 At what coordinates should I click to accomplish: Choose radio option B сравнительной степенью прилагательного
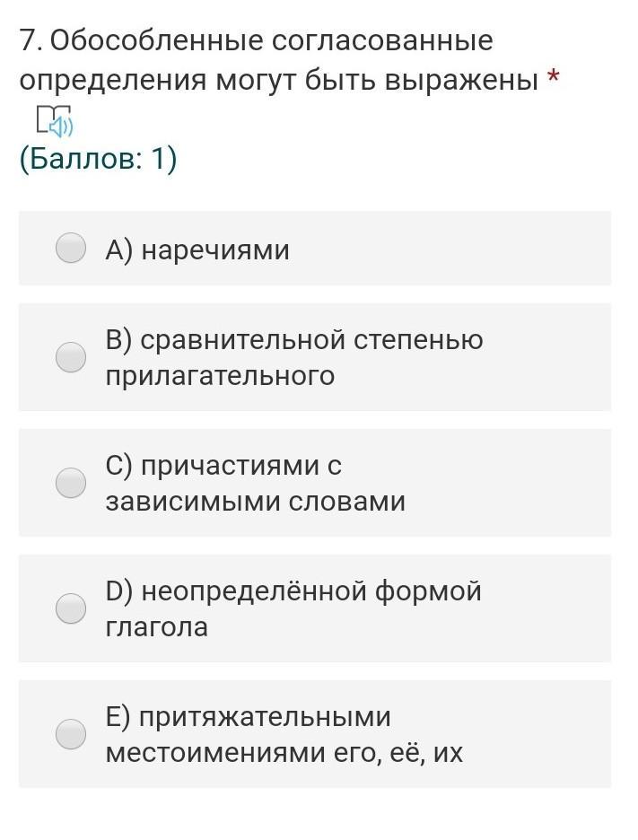[71, 357]
